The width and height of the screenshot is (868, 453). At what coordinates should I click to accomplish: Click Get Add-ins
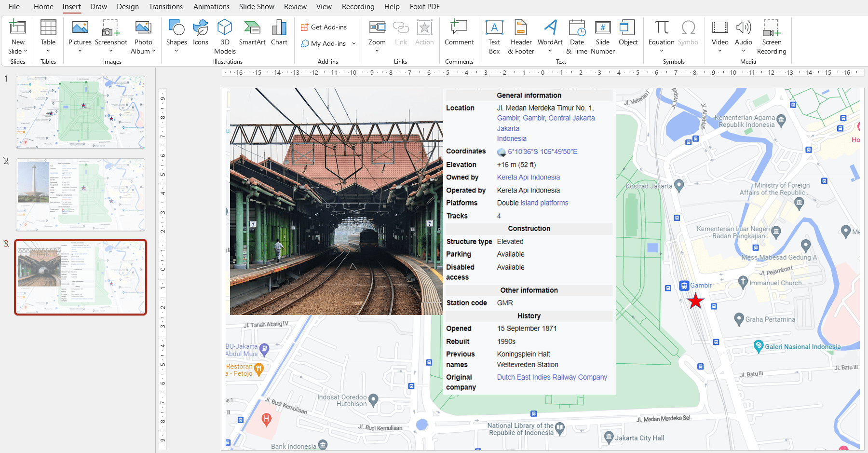coord(324,27)
